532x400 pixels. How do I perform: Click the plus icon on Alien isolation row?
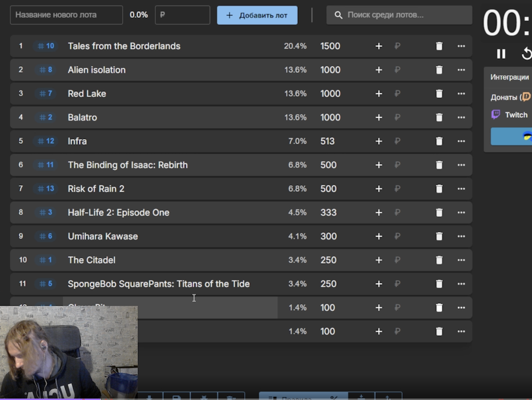pyautogui.click(x=379, y=70)
